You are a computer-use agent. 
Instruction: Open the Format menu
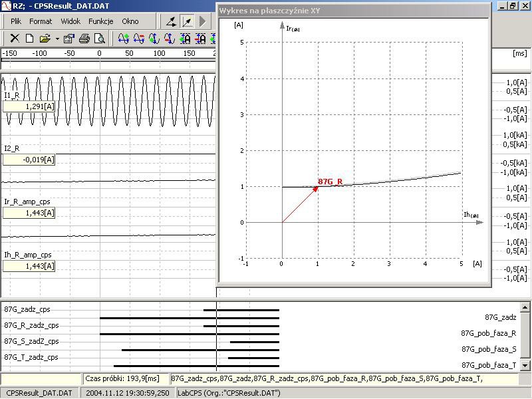pos(41,21)
